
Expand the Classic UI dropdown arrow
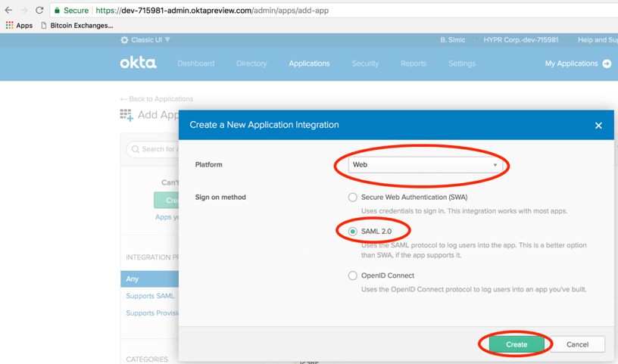(167, 40)
